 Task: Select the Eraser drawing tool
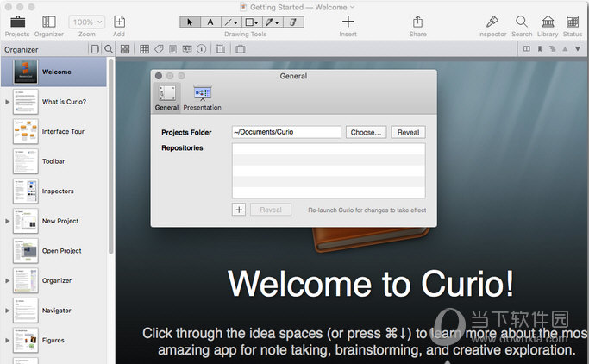293,22
